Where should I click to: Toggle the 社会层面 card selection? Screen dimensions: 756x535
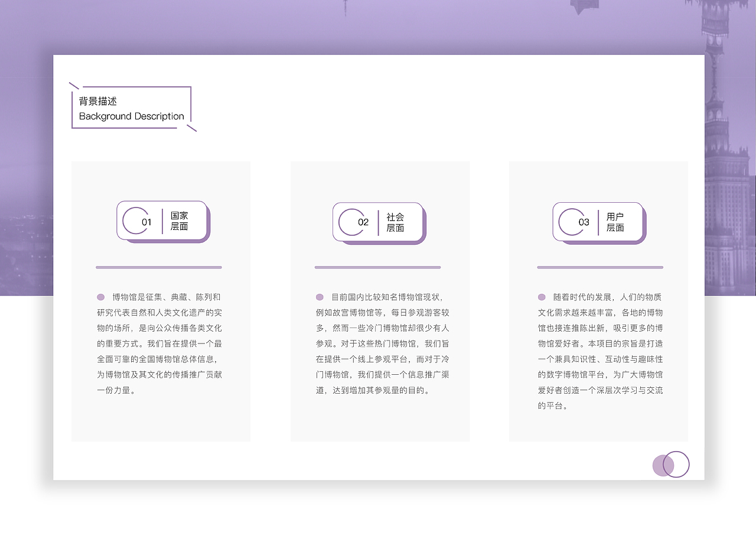tap(380, 301)
